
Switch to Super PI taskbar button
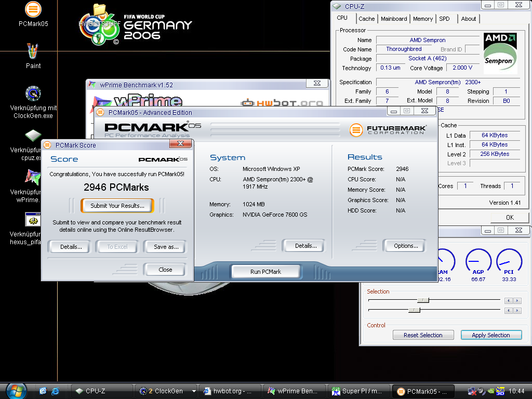(x=358, y=391)
